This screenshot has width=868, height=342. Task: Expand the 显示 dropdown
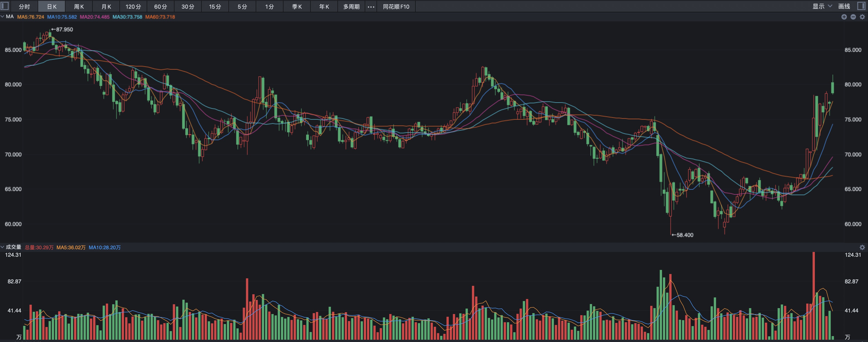pyautogui.click(x=822, y=6)
